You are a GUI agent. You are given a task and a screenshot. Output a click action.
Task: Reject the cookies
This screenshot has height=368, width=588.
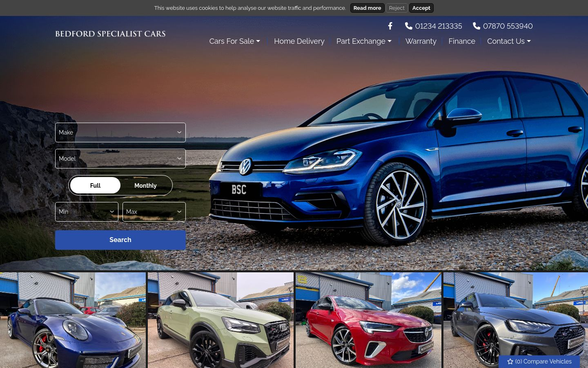pyautogui.click(x=396, y=8)
